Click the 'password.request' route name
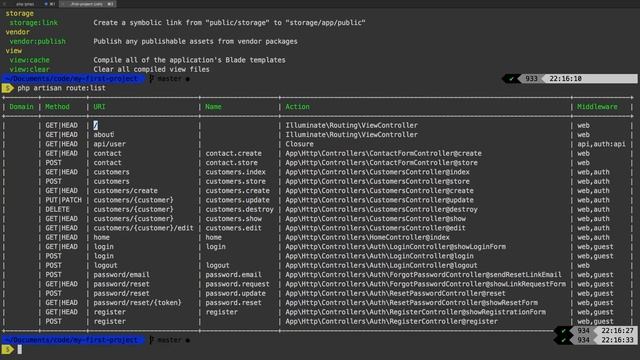 point(238,284)
